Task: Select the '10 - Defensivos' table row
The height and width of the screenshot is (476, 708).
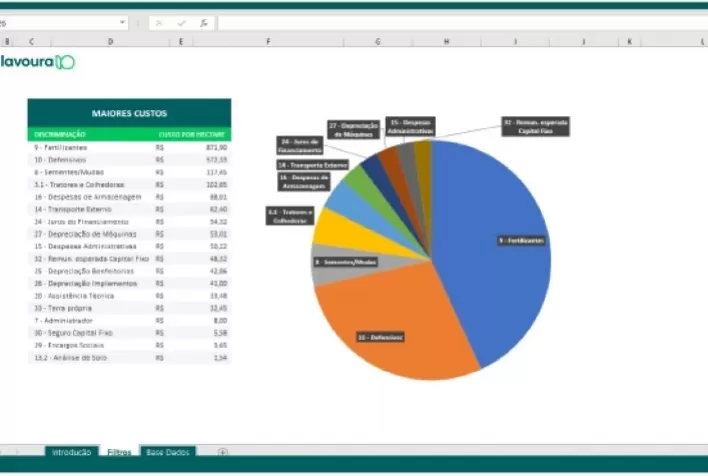Action: 129,160
